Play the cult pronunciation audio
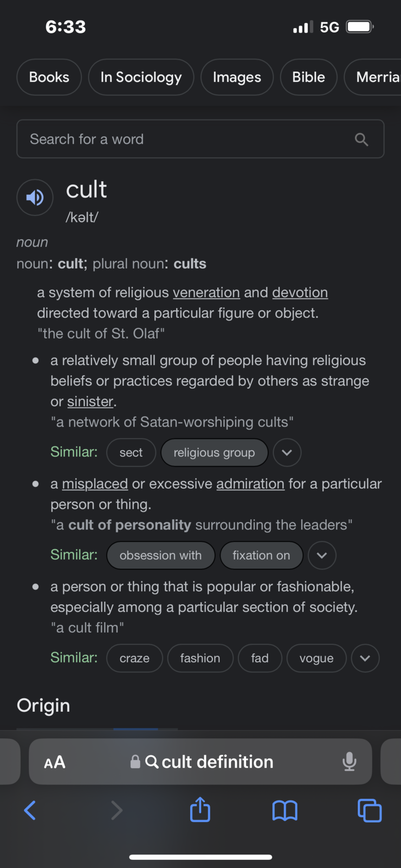Image resolution: width=401 pixels, height=868 pixels. pyautogui.click(x=35, y=197)
